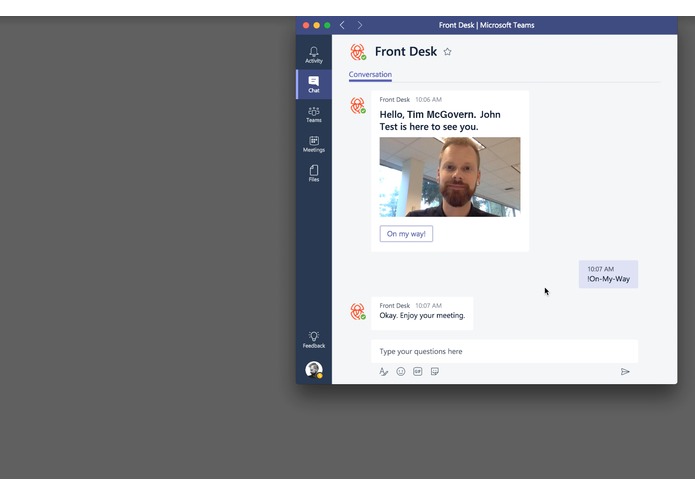The width and height of the screenshot is (695, 494).
Task: Open the visitor photo of John Test
Action: 450,177
